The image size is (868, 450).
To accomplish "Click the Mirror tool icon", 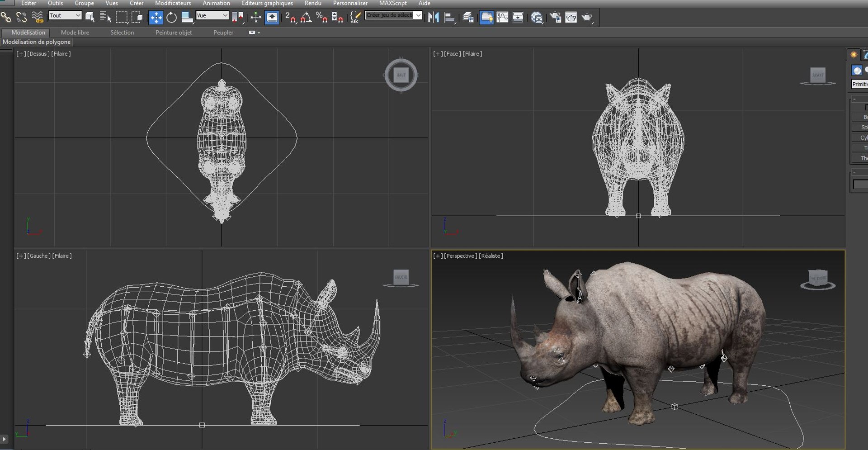I will click(x=434, y=17).
